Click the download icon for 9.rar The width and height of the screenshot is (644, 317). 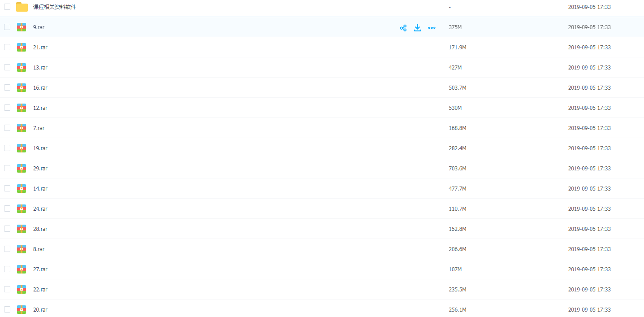(417, 28)
